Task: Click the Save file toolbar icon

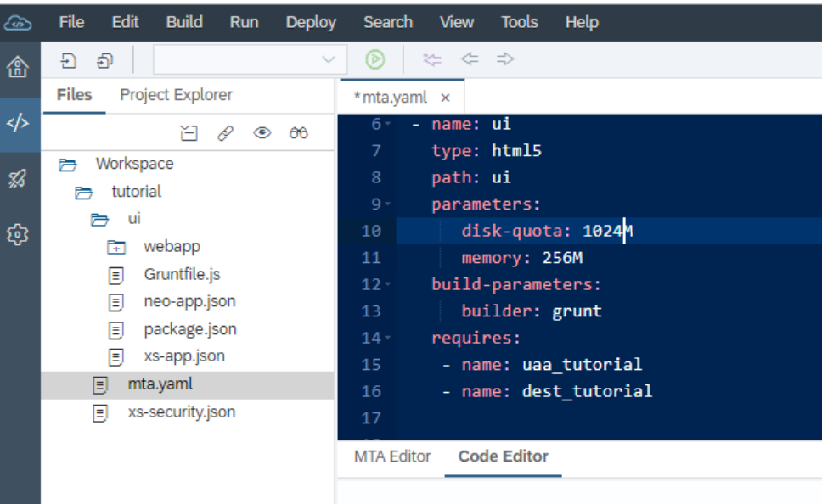Action: [68, 61]
